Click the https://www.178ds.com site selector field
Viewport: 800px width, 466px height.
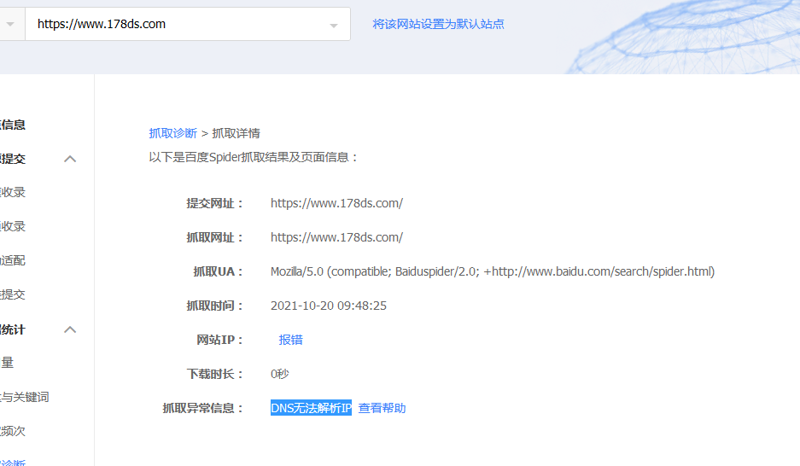click(180, 25)
